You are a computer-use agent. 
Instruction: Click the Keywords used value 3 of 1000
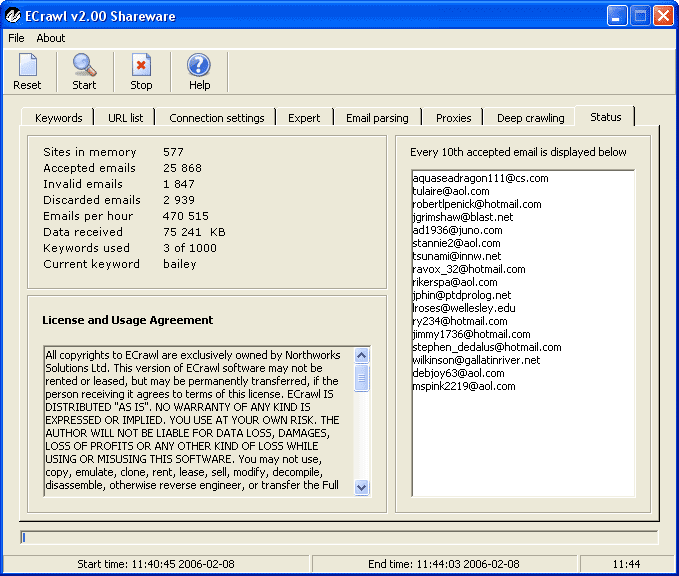pos(190,248)
